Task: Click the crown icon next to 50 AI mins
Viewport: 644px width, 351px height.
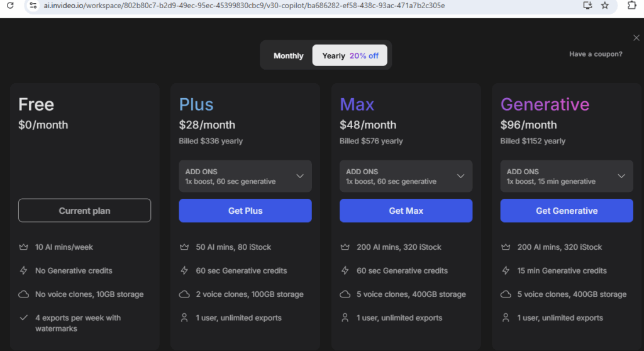Action: coord(184,247)
